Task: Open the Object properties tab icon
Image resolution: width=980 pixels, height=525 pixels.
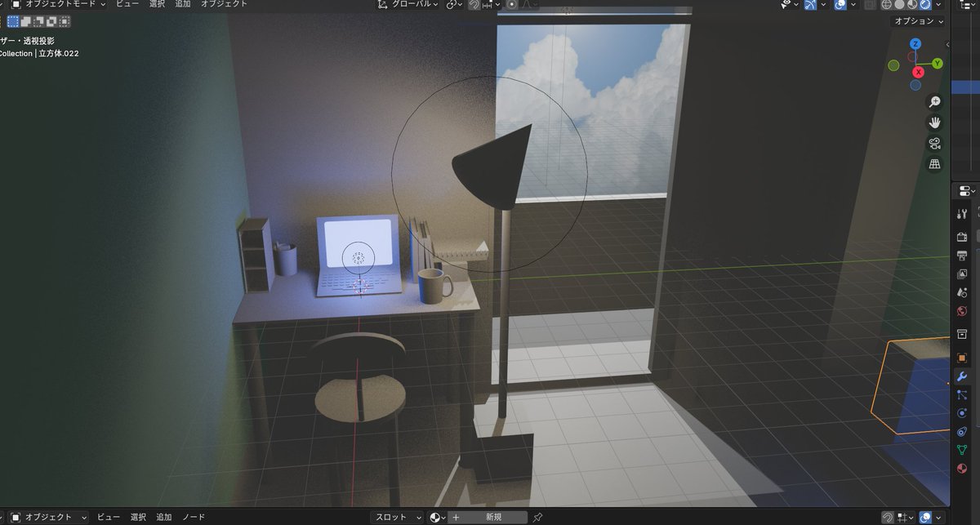Action: point(961,358)
